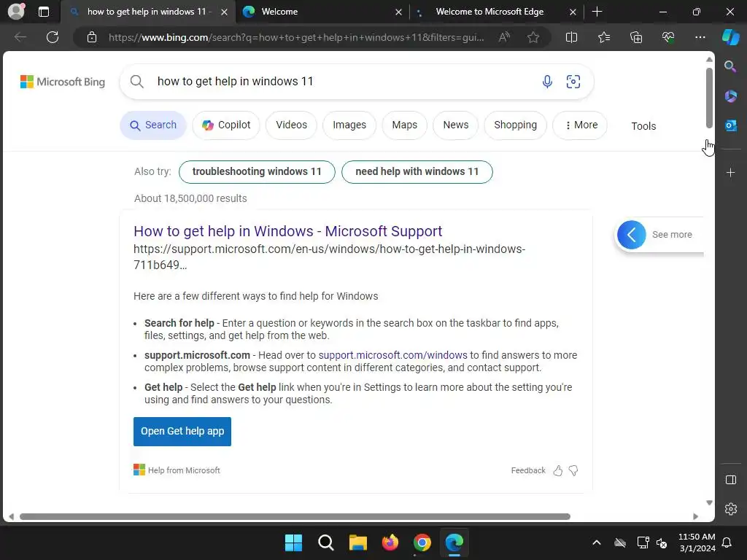Launch File Explorer from taskbar
The image size is (747, 560).
[x=357, y=542]
